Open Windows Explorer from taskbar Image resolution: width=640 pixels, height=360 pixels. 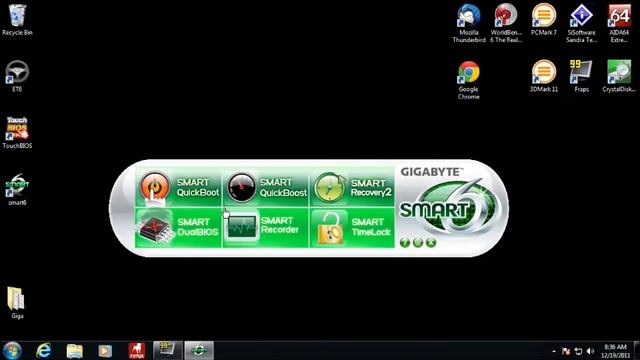coord(75,351)
